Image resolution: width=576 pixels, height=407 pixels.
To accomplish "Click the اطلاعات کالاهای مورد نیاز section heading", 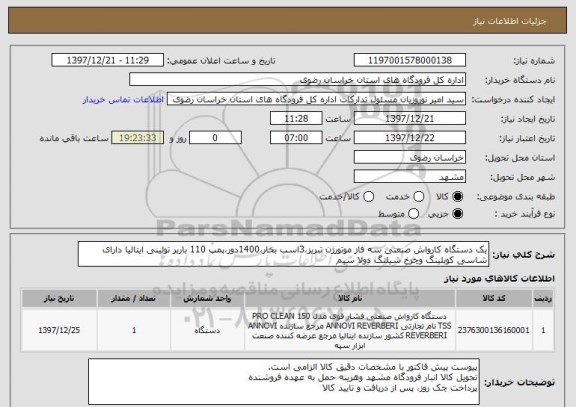I will [x=500, y=279].
